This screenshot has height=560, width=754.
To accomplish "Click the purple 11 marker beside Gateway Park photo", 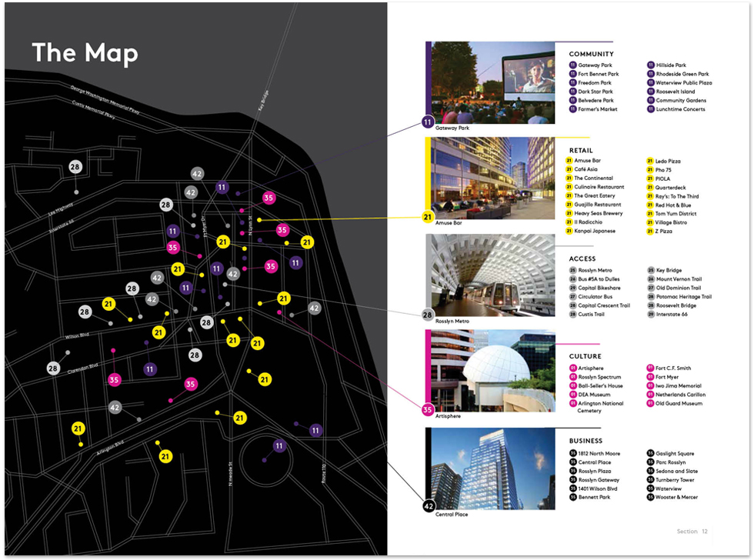I will (427, 122).
